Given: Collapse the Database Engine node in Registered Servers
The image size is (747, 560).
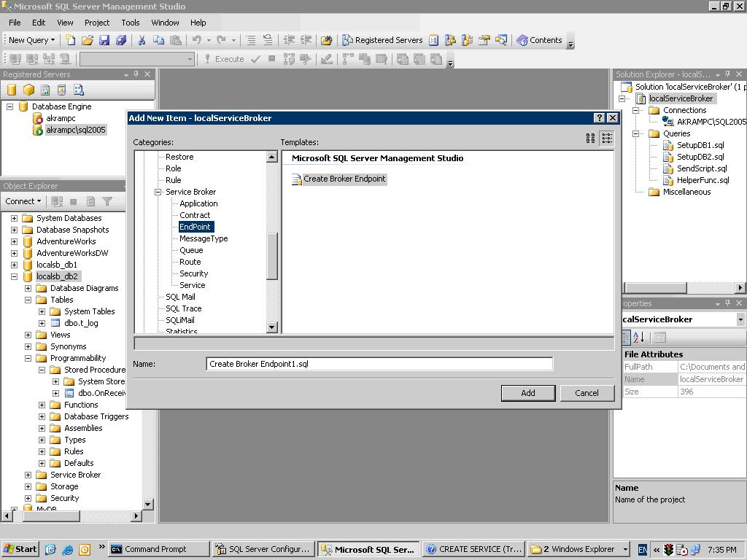Looking at the screenshot, I should click(x=9, y=106).
